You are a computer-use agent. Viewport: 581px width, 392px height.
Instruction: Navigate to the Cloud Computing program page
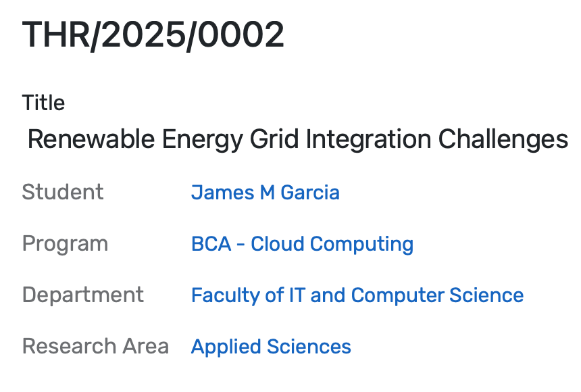pos(302,244)
